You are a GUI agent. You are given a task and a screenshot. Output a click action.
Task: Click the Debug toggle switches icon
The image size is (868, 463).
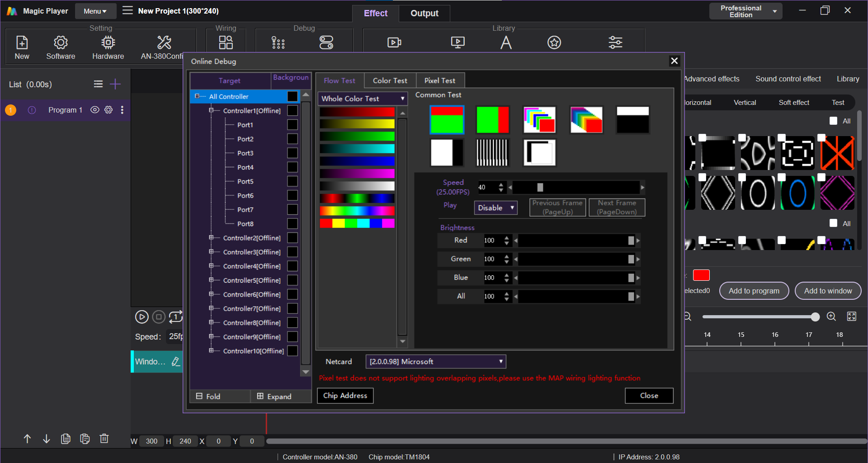pos(326,43)
